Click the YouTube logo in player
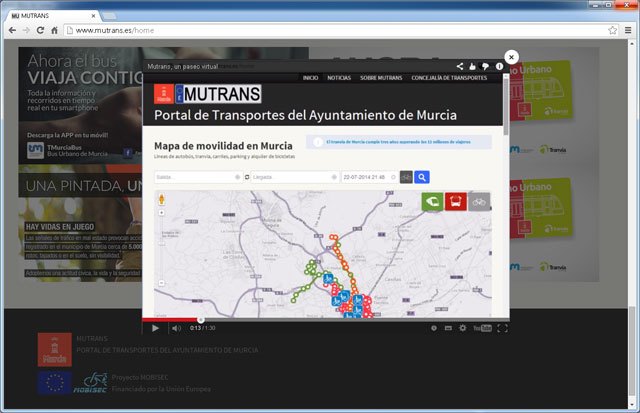The width and height of the screenshot is (640, 413). [x=480, y=328]
